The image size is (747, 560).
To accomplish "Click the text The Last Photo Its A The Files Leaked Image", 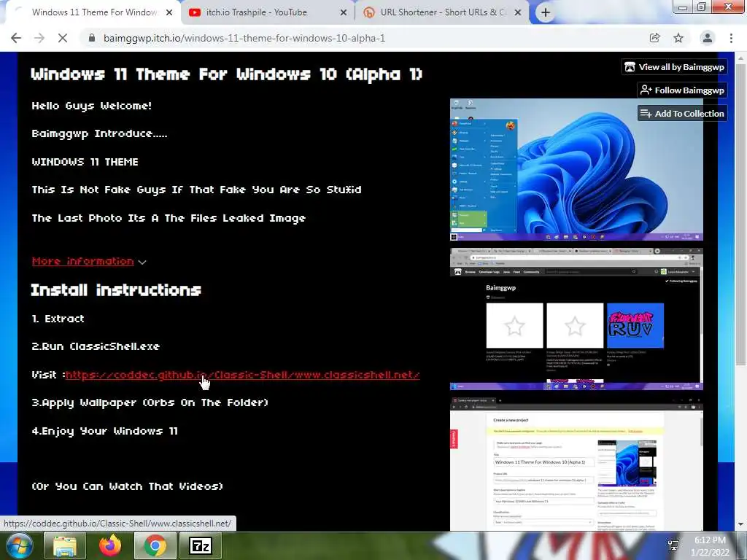I will (169, 219).
